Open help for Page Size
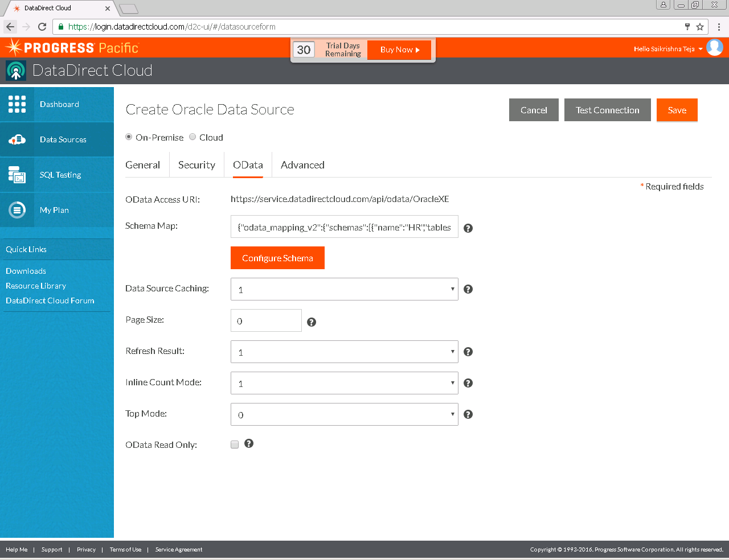 pos(312,322)
